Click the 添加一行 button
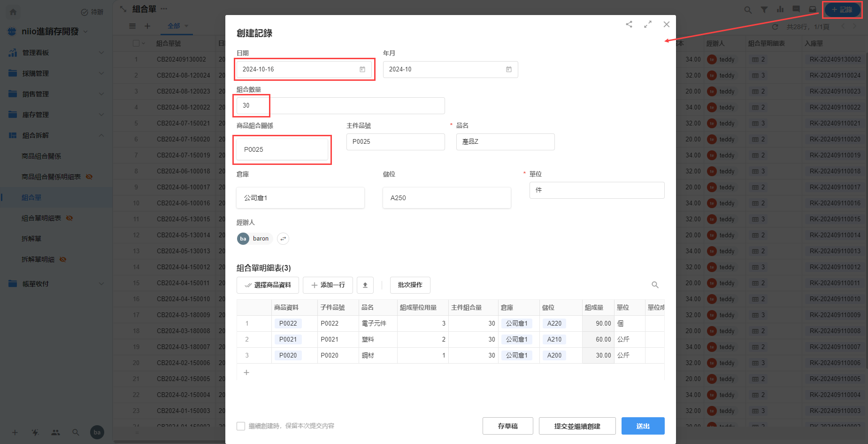Image resolution: width=868 pixels, height=444 pixels. click(x=328, y=285)
